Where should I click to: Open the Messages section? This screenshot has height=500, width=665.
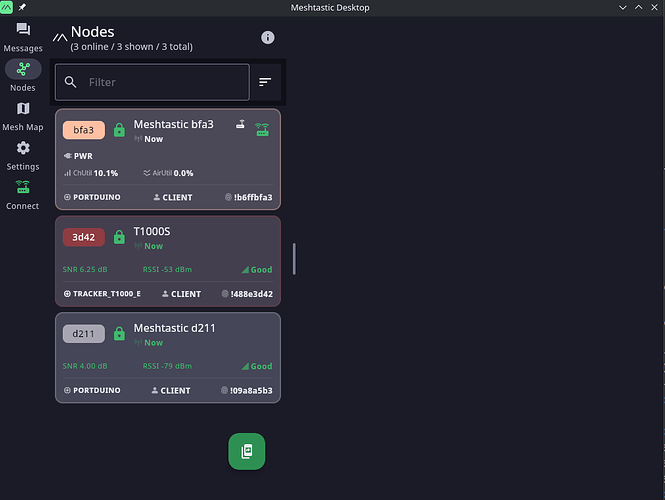[x=23, y=37]
